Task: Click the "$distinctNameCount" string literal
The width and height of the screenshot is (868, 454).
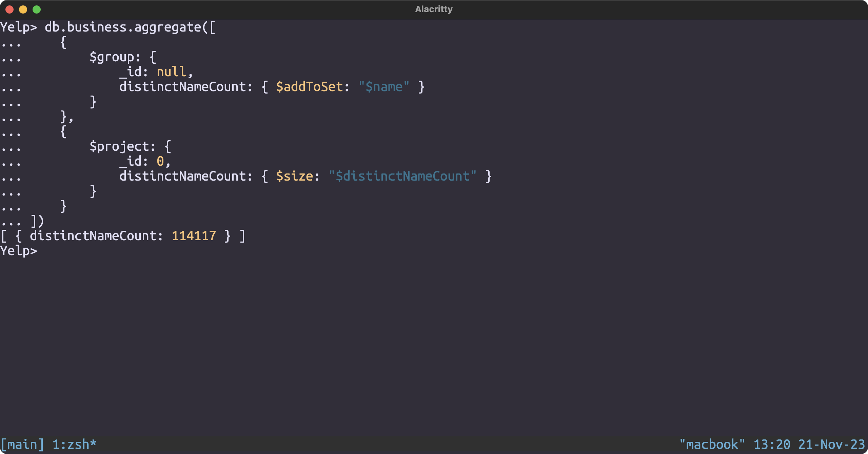Action: pos(402,176)
